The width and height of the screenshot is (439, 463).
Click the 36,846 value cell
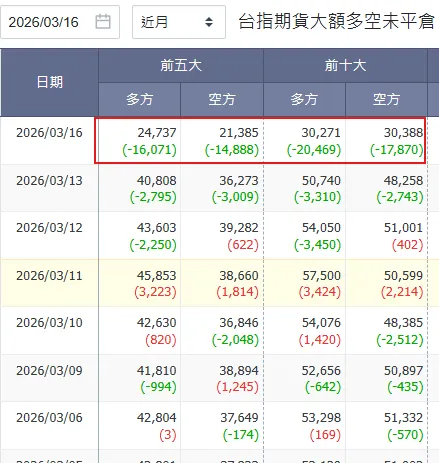click(222, 330)
